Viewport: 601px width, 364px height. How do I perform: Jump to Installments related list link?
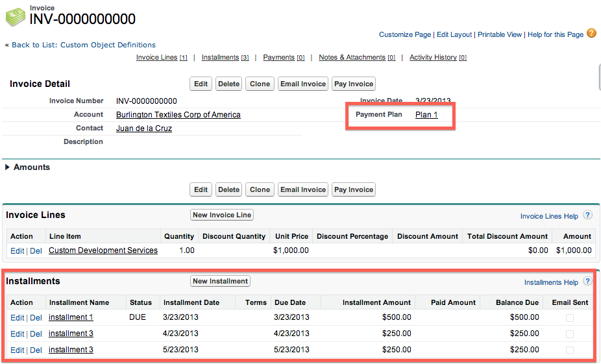point(220,58)
